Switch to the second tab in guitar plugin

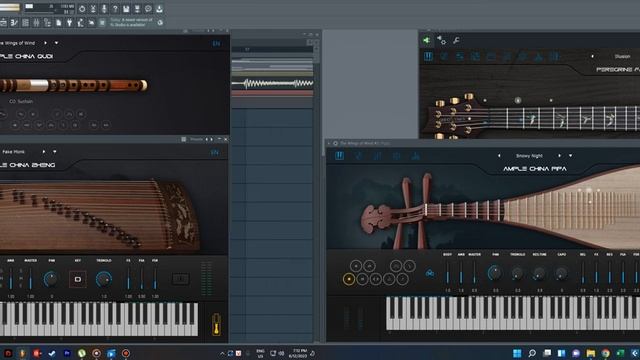coord(444,56)
